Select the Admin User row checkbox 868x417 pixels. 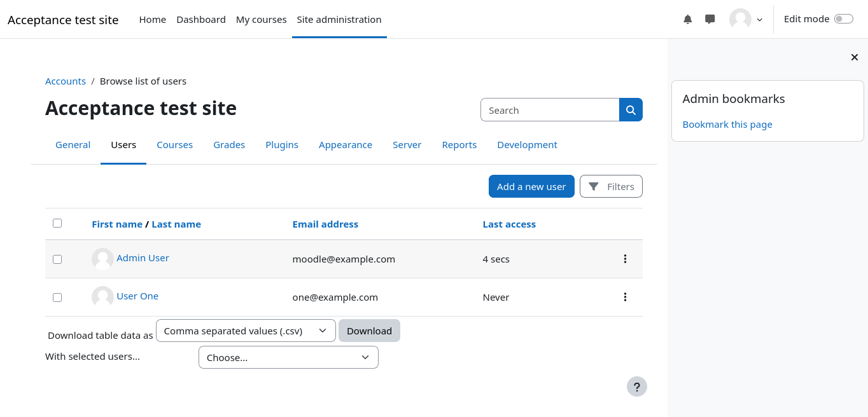57,259
